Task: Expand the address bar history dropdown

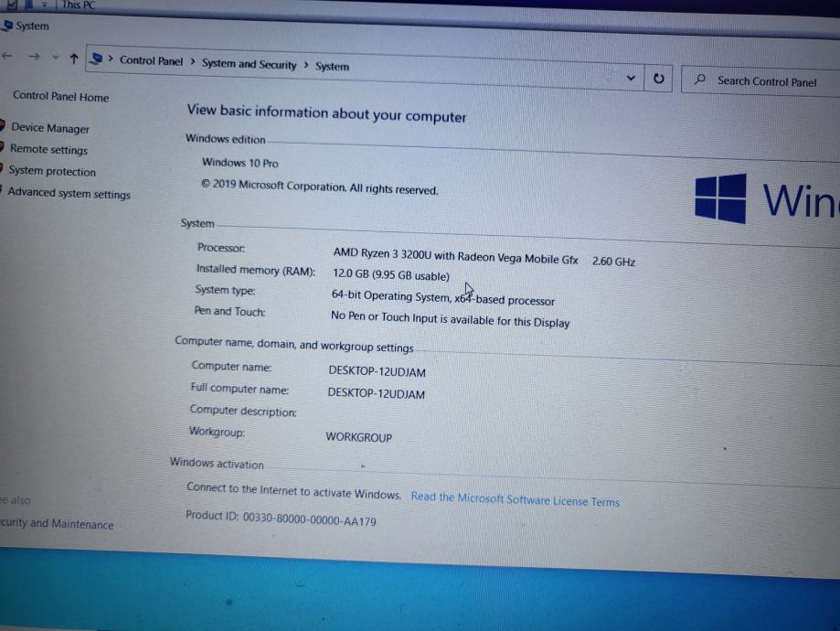Action: [631, 78]
